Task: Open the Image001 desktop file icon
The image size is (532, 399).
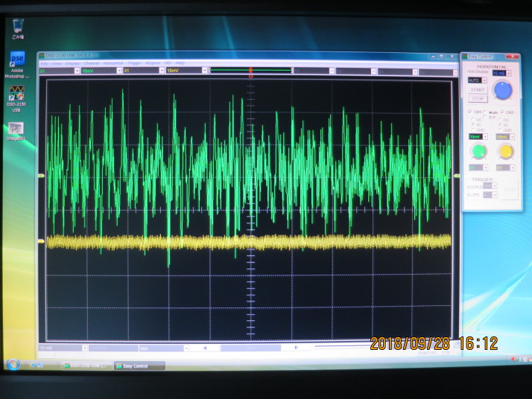Action: tap(16, 128)
